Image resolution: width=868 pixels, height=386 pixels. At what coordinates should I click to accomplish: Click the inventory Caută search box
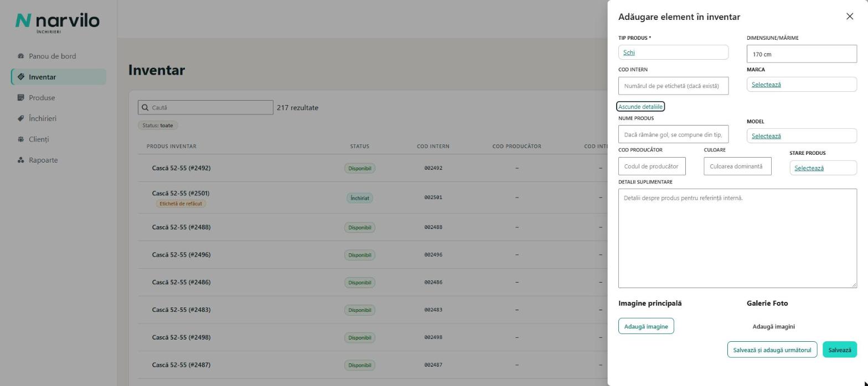pos(205,108)
